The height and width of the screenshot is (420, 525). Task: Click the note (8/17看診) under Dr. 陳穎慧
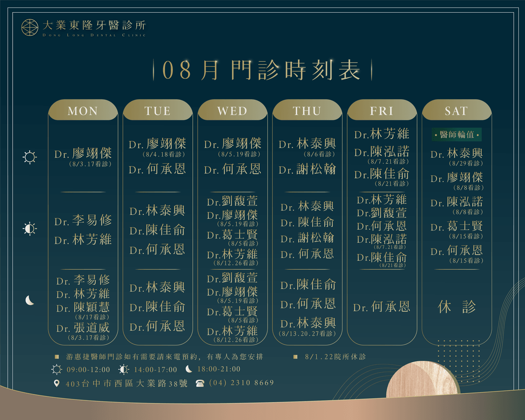point(91,317)
